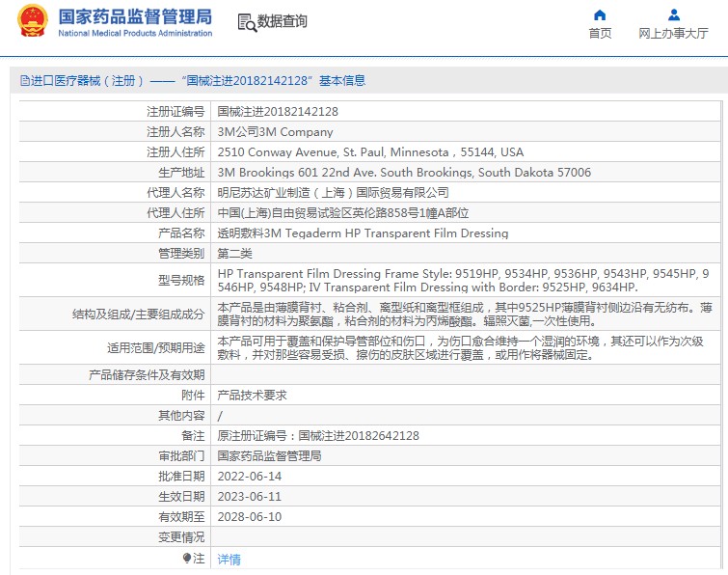Image resolution: width=728 pixels, height=575 pixels.
Task: Click the 管理类别 row label
Action: click(x=181, y=253)
